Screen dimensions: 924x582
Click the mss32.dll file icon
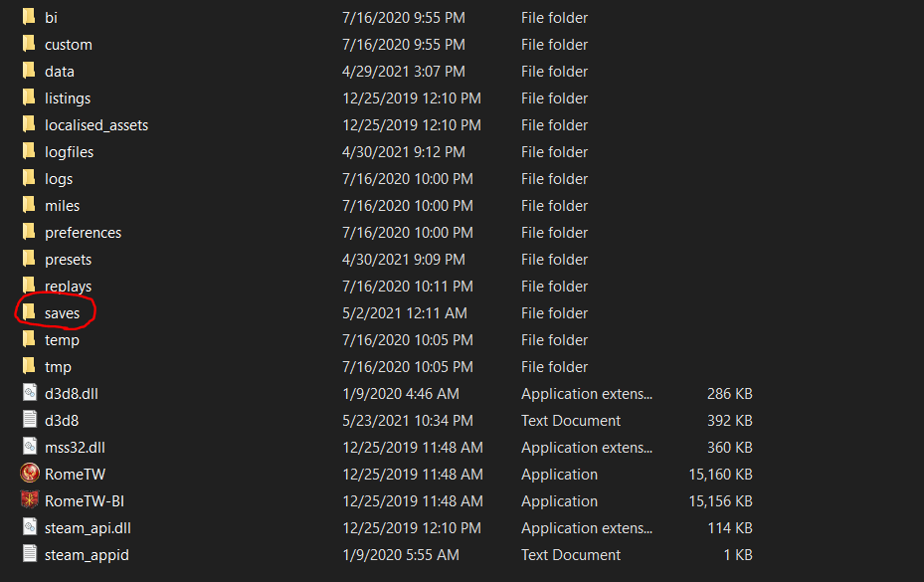pos(29,448)
